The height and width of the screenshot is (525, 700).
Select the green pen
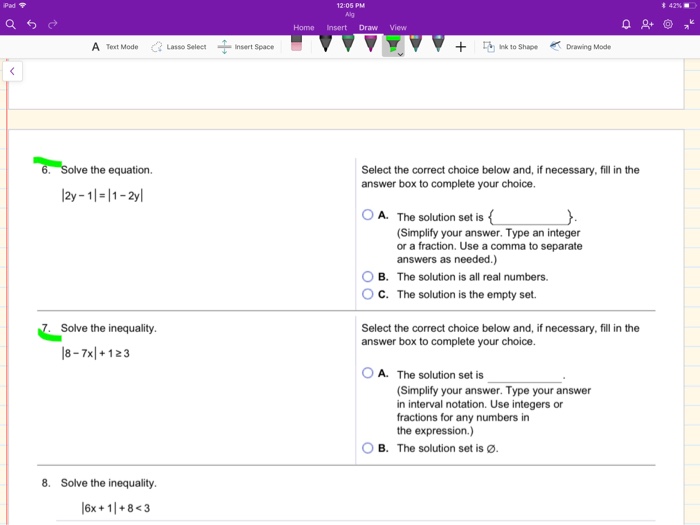click(348, 44)
